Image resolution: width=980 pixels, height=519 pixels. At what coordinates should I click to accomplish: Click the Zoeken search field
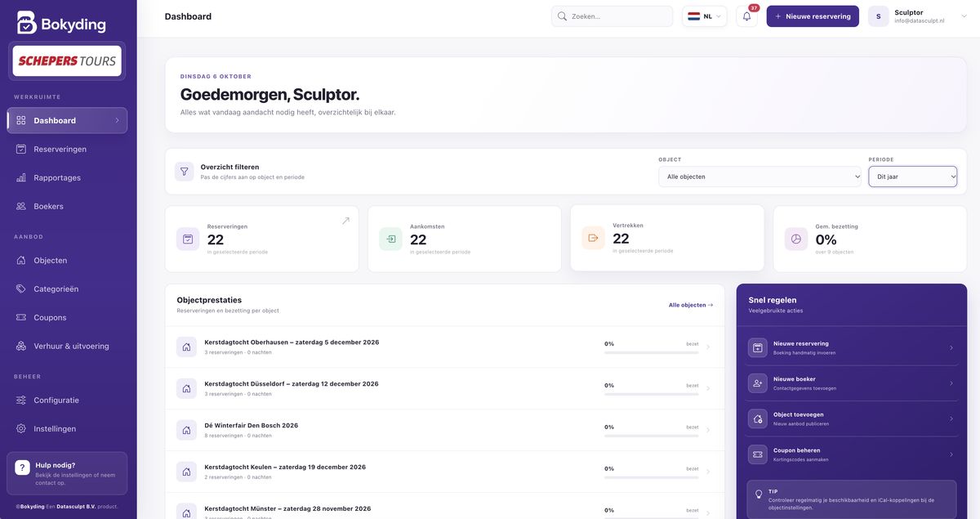pyautogui.click(x=612, y=16)
